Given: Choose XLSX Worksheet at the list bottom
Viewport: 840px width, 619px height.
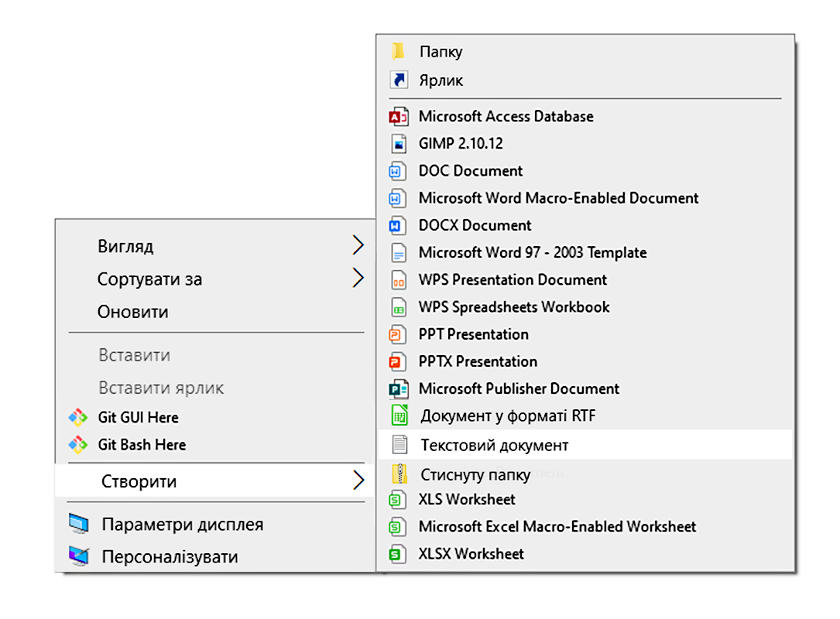Looking at the screenshot, I should point(471,554).
